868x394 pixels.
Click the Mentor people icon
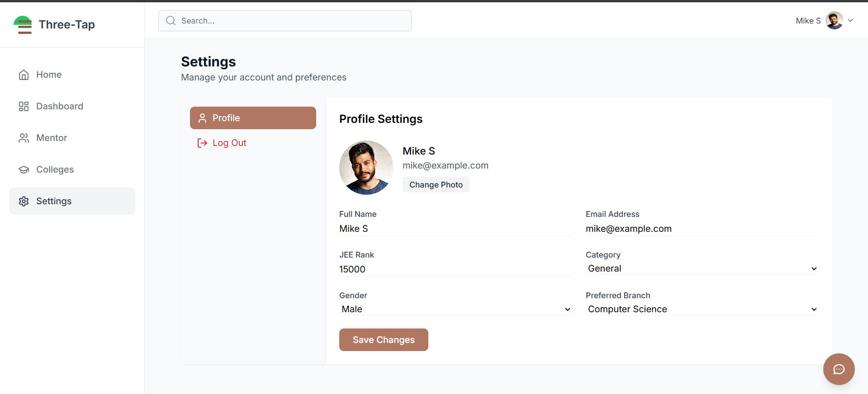[24, 138]
